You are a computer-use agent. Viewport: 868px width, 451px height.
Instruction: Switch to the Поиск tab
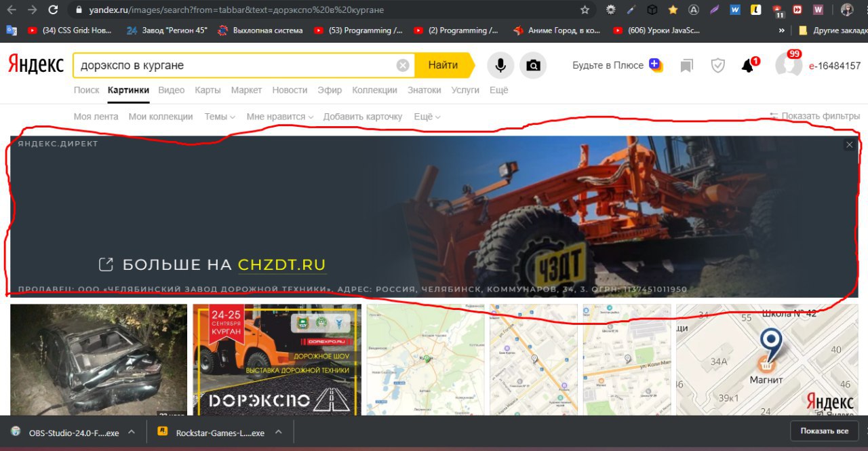click(86, 90)
